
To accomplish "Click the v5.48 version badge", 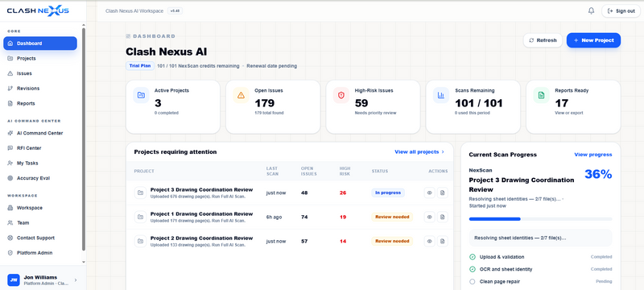I will [175, 11].
